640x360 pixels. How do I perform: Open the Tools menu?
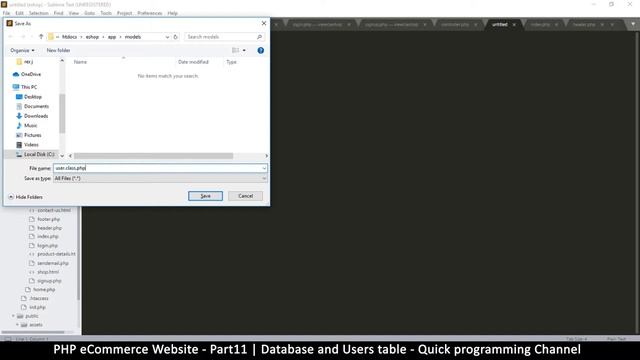pos(106,13)
